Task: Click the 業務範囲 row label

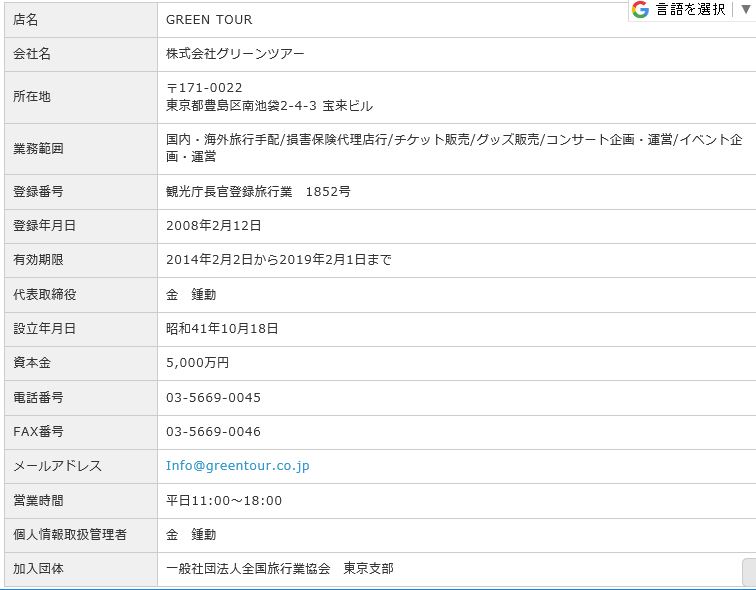Action: [38, 149]
